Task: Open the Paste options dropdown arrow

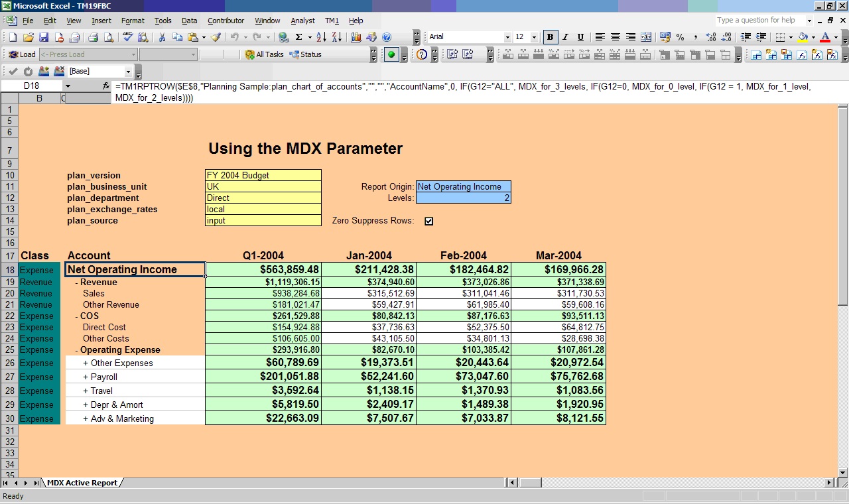Action: point(204,37)
